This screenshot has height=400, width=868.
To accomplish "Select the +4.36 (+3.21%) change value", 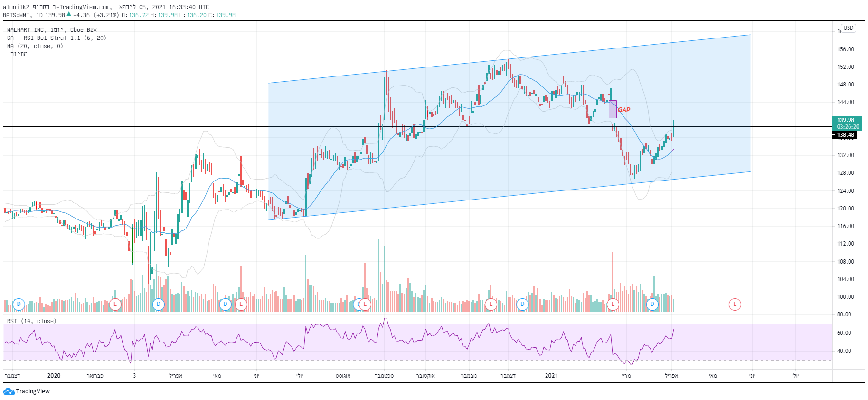I will (95, 15).
